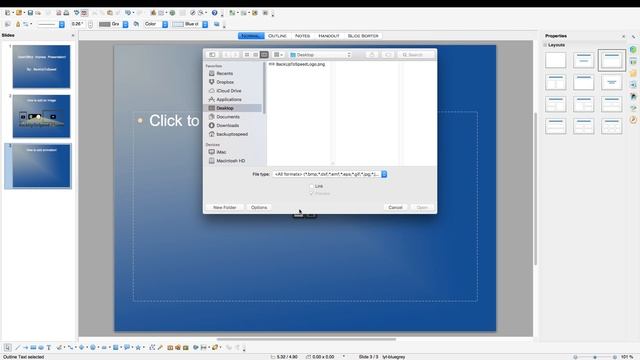Open Applications in file dialog sidebar
Viewport: 640px width, 360px height.
229,100
